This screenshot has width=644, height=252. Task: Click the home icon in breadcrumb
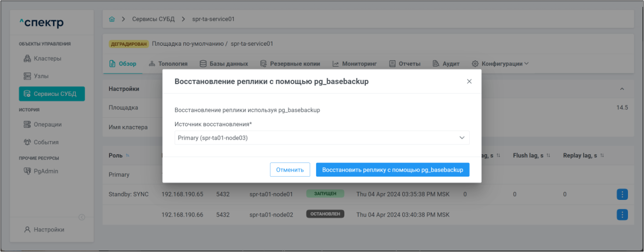click(112, 19)
